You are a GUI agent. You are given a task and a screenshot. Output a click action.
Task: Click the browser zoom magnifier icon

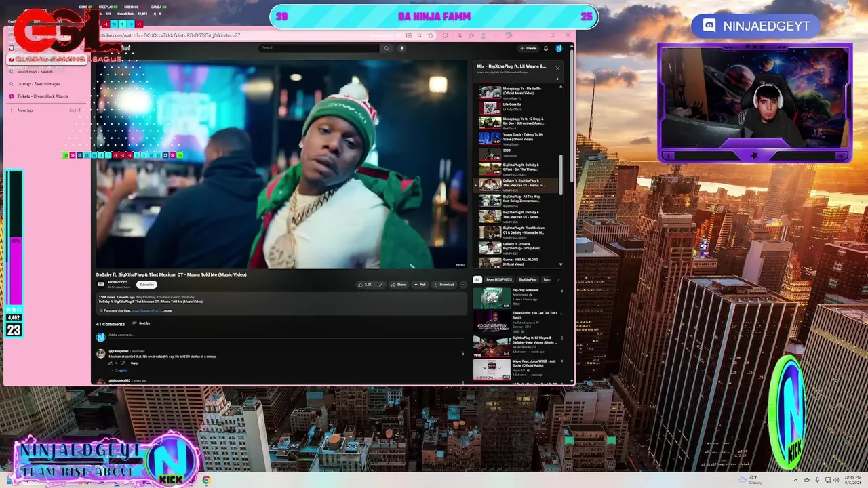click(419, 35)
